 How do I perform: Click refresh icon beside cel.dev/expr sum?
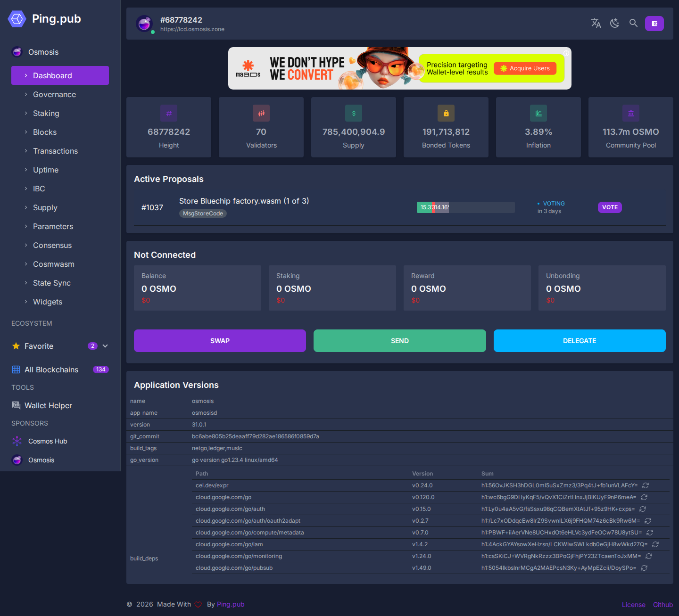tap(646, 485)
